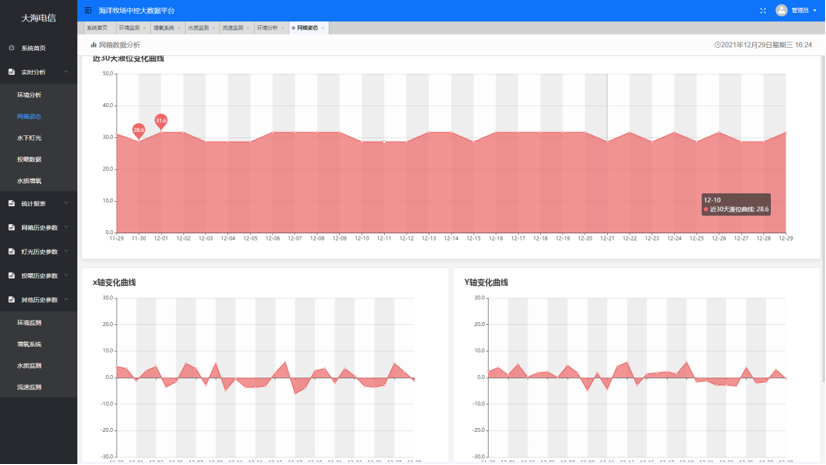Collapse the 实时分析 sidebar menu
Image resolution: width=826 pixels, height=465 pixels.
[x=66, y=72]
